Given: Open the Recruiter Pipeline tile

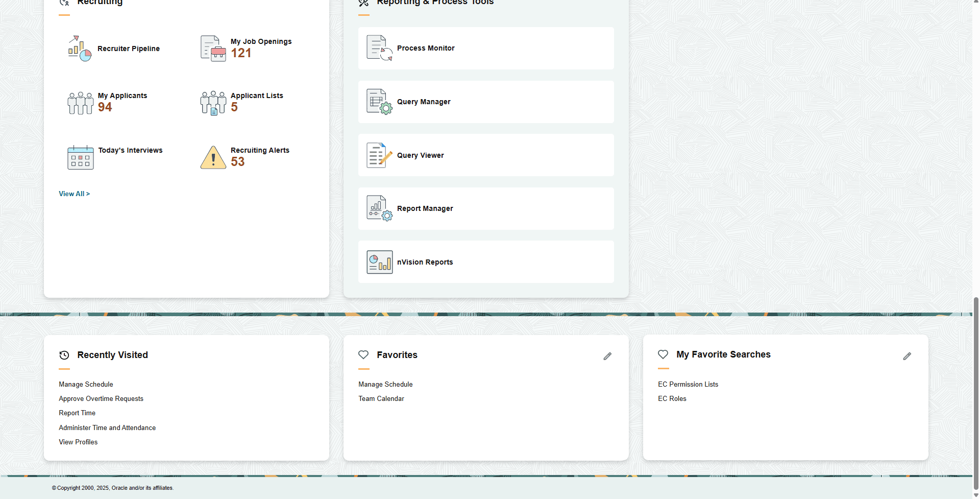Looking at the screenshot, I should 80,48.
